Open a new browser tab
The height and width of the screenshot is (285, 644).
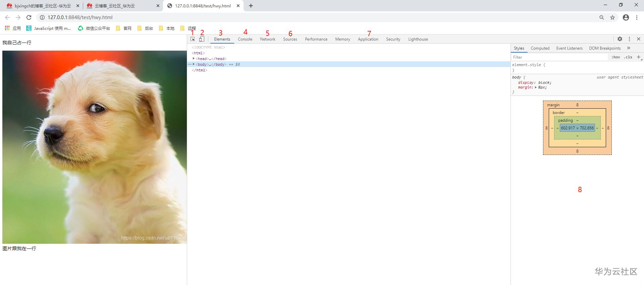251,6
